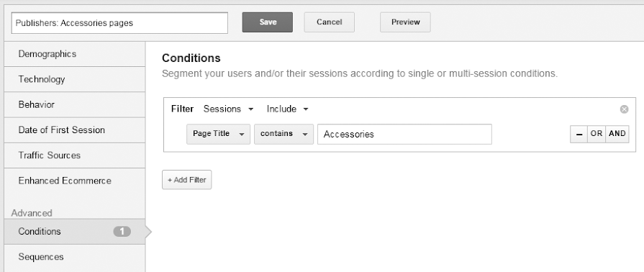
Task: Click the segment name field
Action: pos(119,23)
